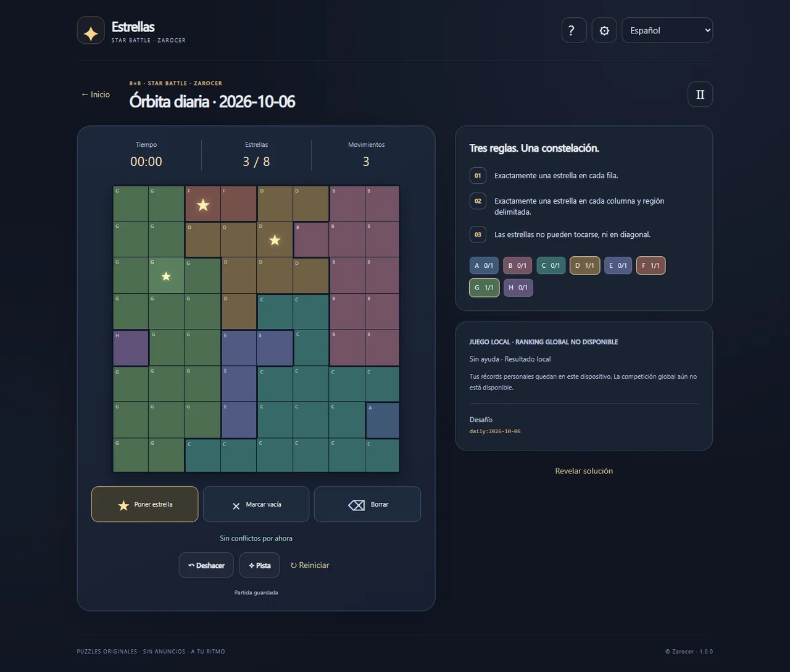Click Revelar solución link
The width and height of the screenshot is (790, 672).
(x=584, y=471)
